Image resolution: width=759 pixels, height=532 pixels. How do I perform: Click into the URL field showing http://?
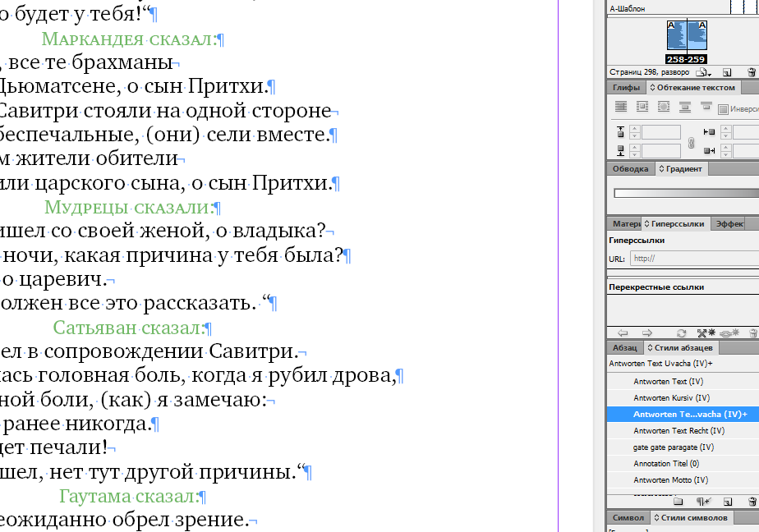[695, 259]
